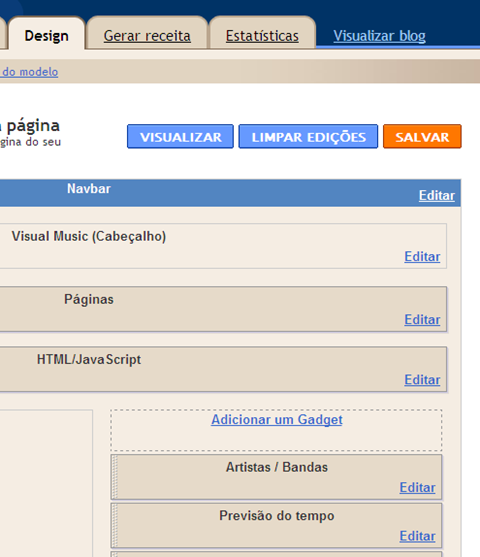Image resolution: width=480 pixels, height=557 pixels.
Task: Edit the HTML/JavaScript gadget
Action: pyautogui.click(x=422, y=380)
